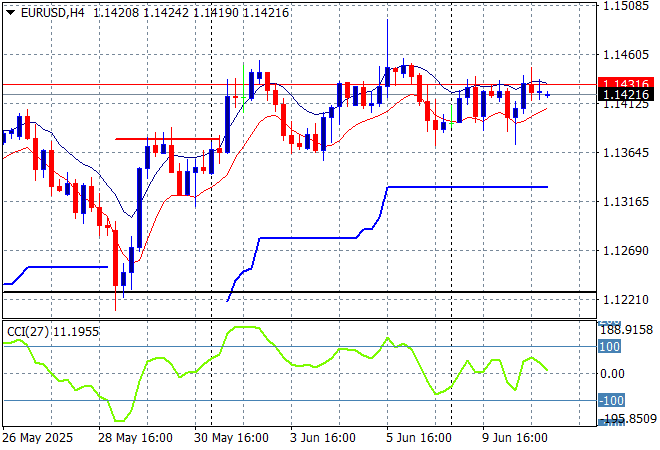Click the -100 level tag on CCI scale

tap(611, 400)
